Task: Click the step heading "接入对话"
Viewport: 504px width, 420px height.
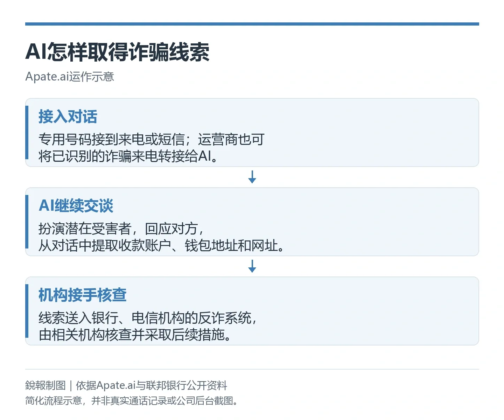Action: 68,117
